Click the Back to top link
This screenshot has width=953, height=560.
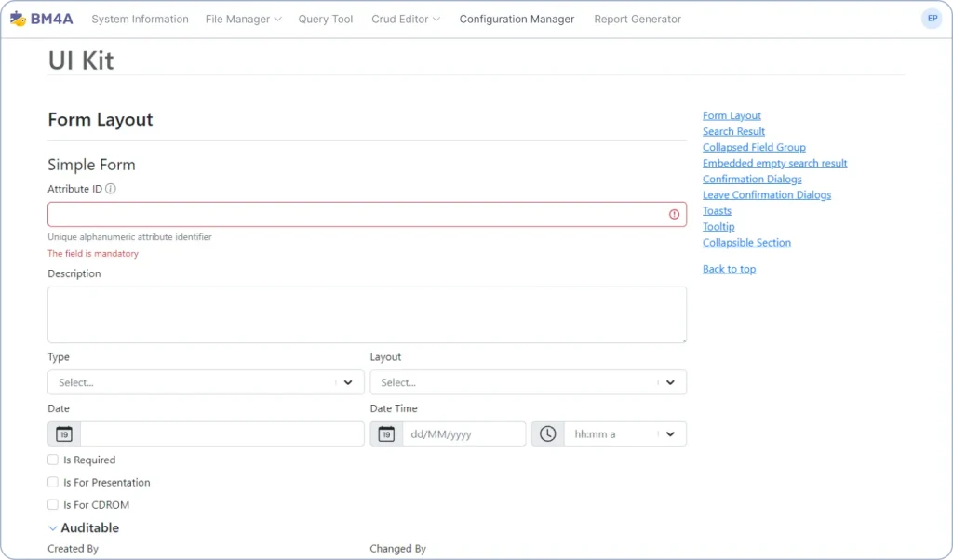(730, 269)
